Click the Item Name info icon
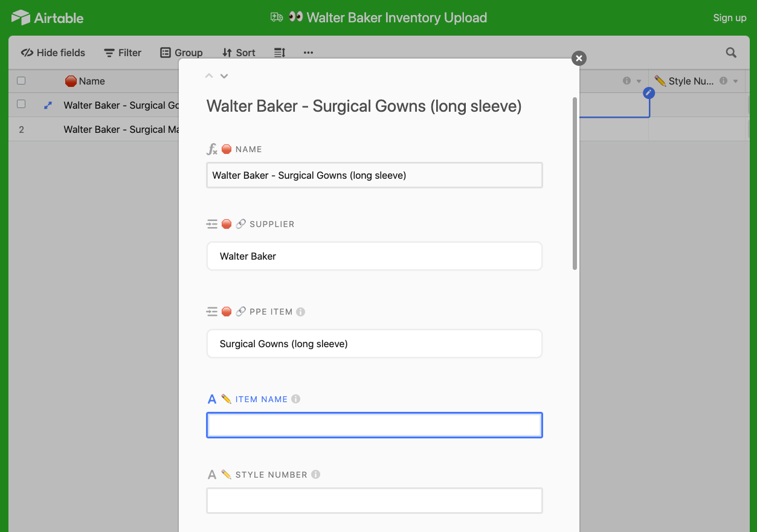 [x=295, y=399]
